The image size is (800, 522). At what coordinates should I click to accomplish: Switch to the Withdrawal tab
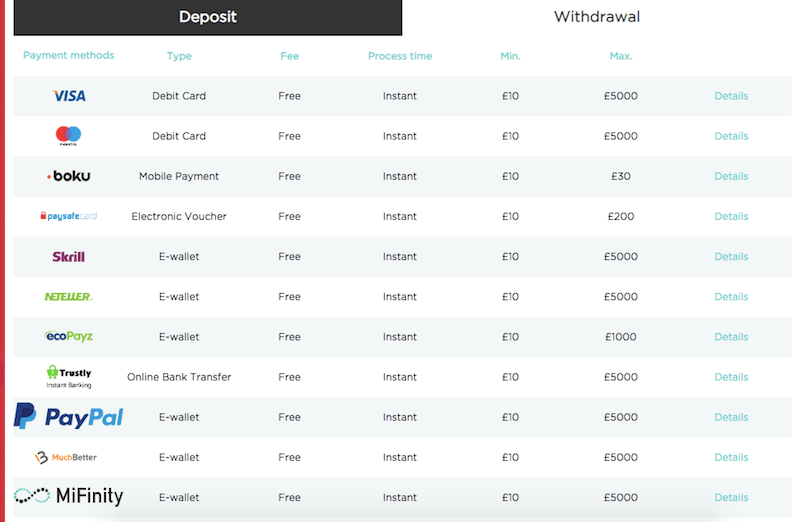click(x=596, y=17)
